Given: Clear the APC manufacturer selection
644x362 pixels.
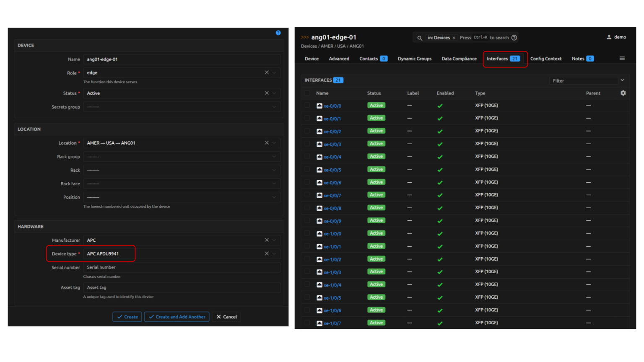Looking at the screenshot, I should click(267, 240).
